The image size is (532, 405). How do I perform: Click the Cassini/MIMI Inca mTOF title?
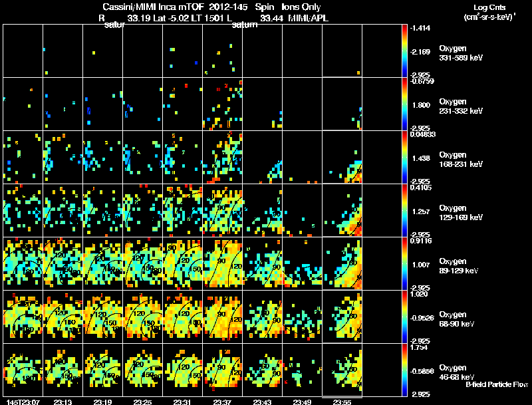153,7
